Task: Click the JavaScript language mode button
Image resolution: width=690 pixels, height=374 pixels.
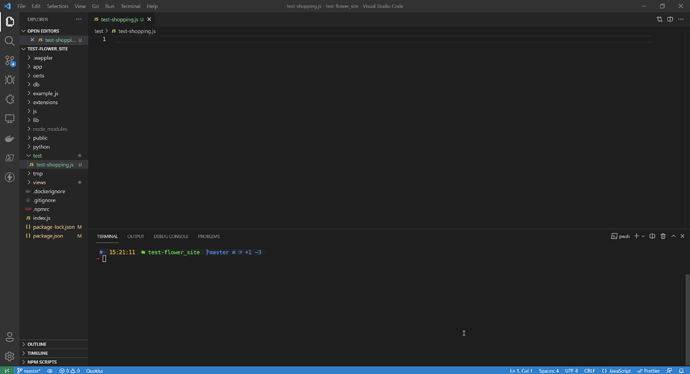Action: pyautogui.click(x=616, y=370)
